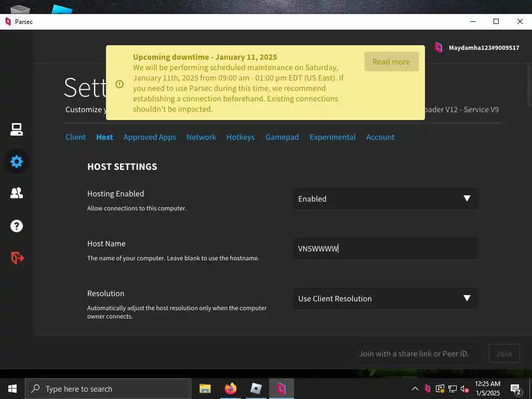
Task: Open the network status tray icon
Action: click(x=453, y=389)
